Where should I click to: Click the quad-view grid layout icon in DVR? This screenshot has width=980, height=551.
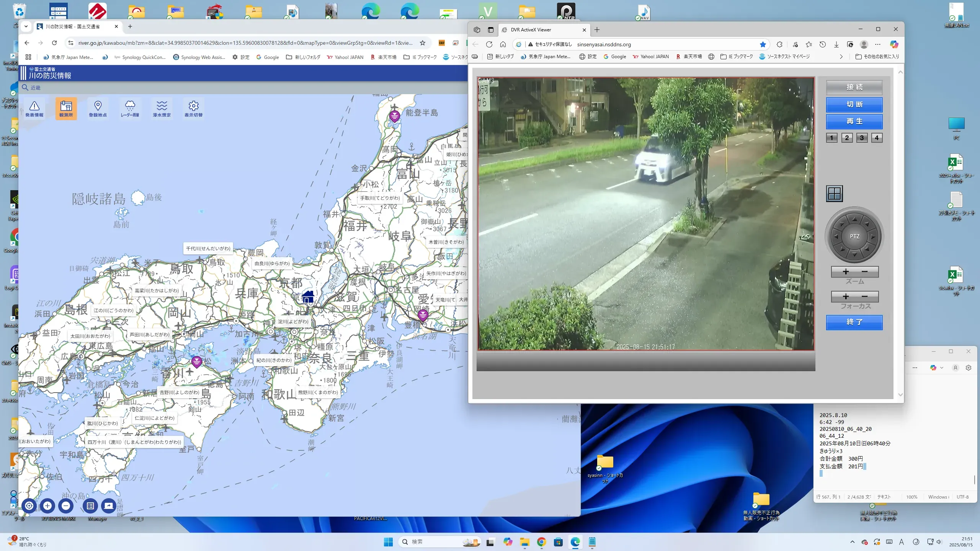click(834, 194)
